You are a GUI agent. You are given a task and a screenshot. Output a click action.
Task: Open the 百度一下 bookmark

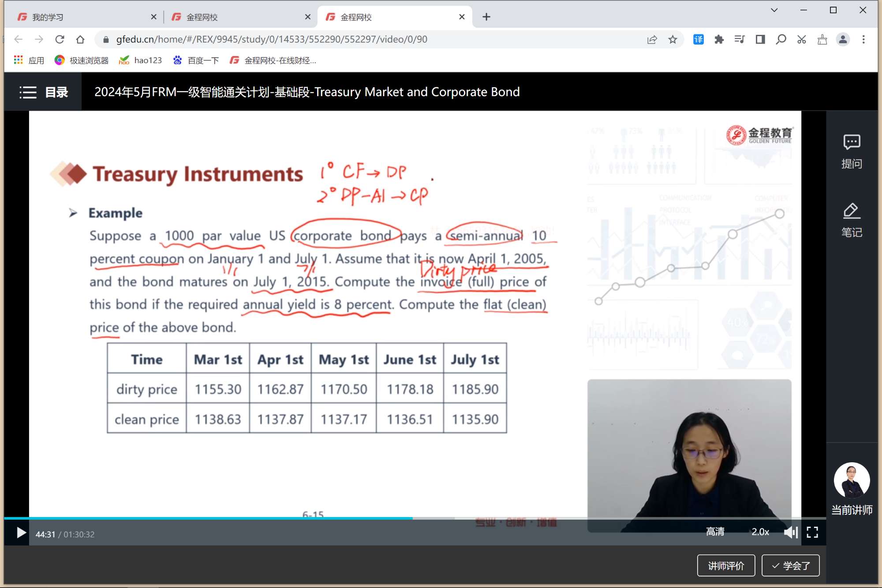196,60
